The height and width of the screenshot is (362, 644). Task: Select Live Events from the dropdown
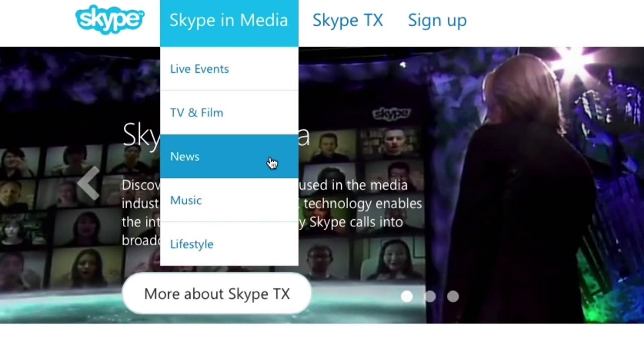point(229,69)
